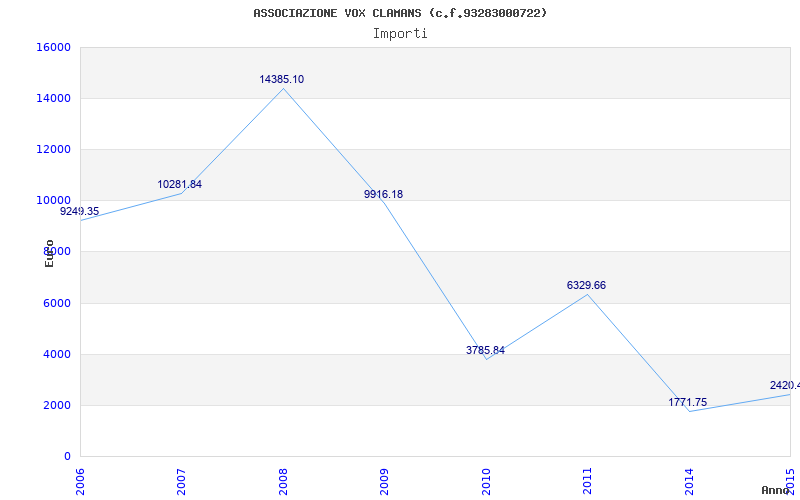The image size is (800, 500).
Task: Click the 6329.66 data label
Action: tap(586, 285)
